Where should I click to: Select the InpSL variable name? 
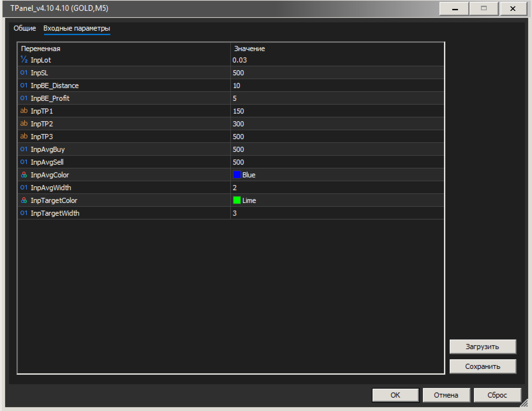40,73
